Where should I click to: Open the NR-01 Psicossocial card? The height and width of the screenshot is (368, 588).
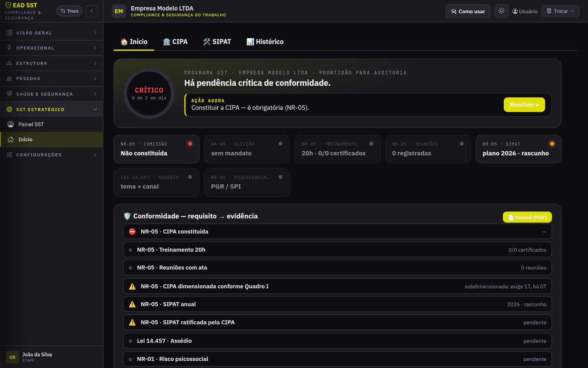[247, 182]
